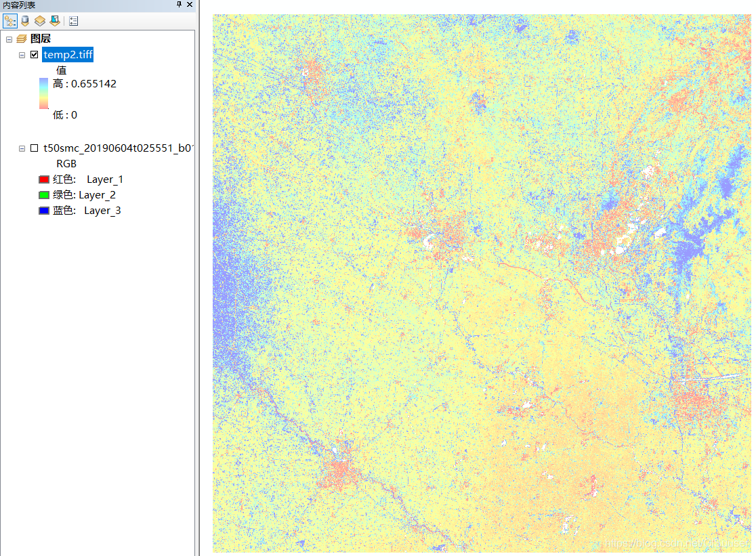756x556 pixels.
Task: Select the temp2.tiff layer name
Action: (68, 54)
